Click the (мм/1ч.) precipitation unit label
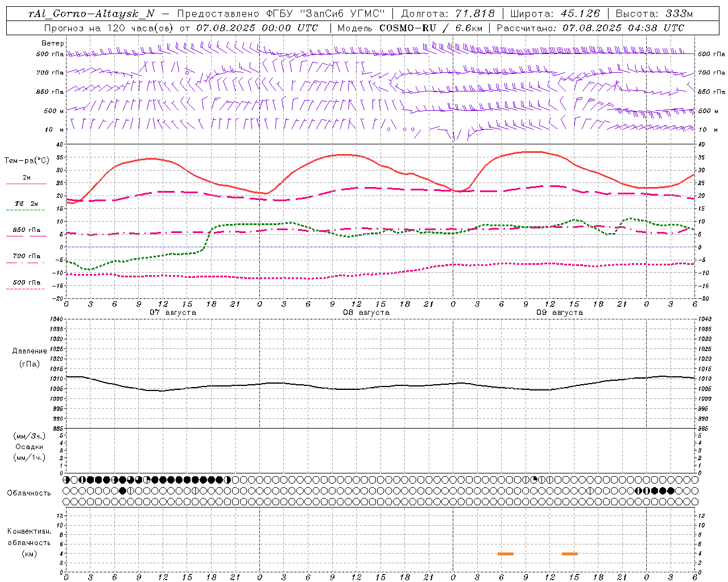 pyautogui.click(x=30, y=458)
